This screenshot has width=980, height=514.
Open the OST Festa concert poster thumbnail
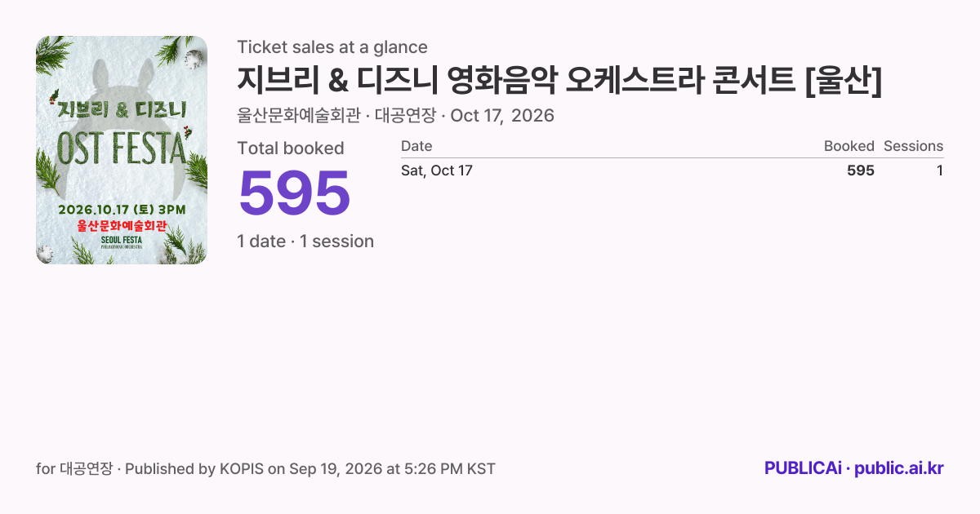(x=122, y=150)
